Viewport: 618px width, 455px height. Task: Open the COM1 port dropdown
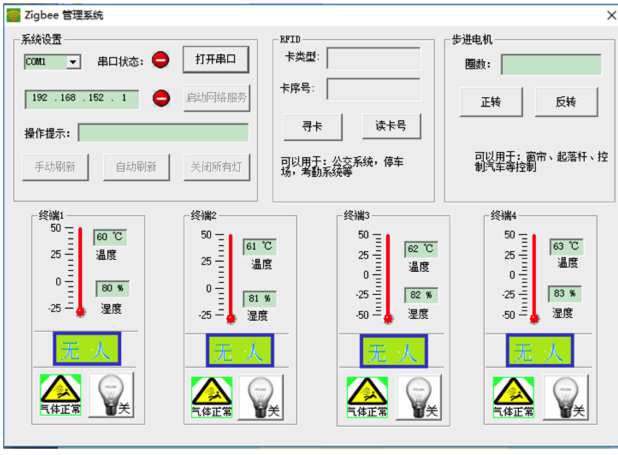click(73, 62)
